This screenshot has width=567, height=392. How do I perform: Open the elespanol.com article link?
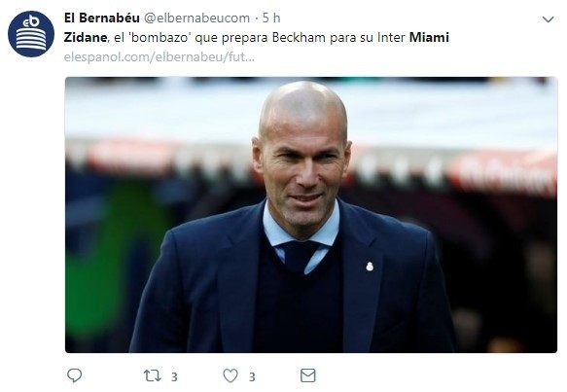pos(159,56)
